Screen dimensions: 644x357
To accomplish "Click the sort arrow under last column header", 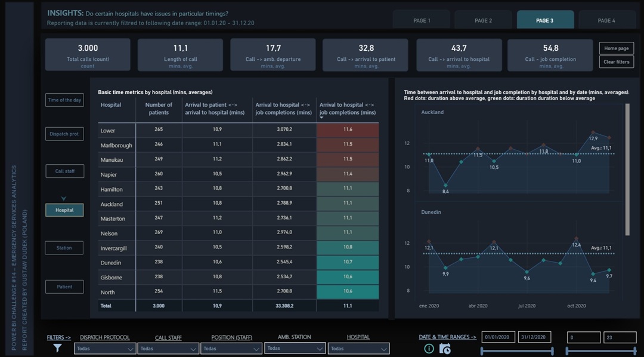I will (323, 118).
